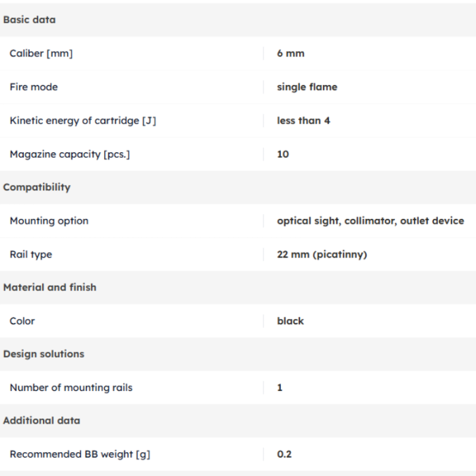Click the Basic data section header
The image size is (476, 476).
(29, 20)
